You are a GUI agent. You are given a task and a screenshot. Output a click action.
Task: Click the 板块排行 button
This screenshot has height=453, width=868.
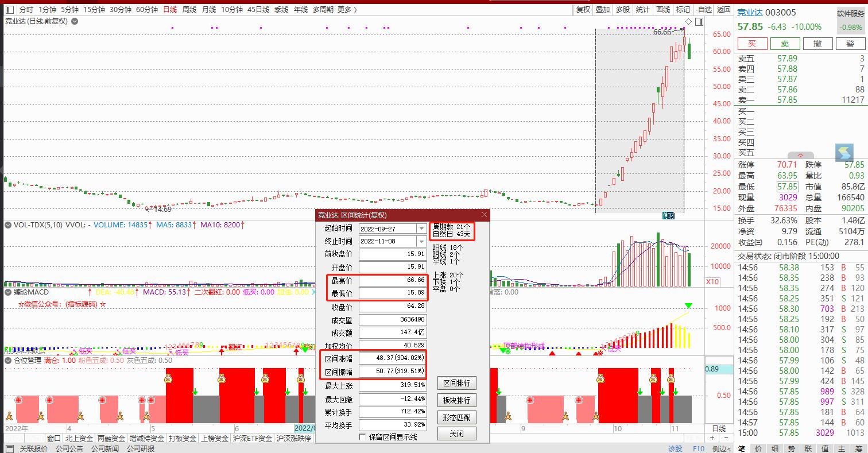pos(457,400)
